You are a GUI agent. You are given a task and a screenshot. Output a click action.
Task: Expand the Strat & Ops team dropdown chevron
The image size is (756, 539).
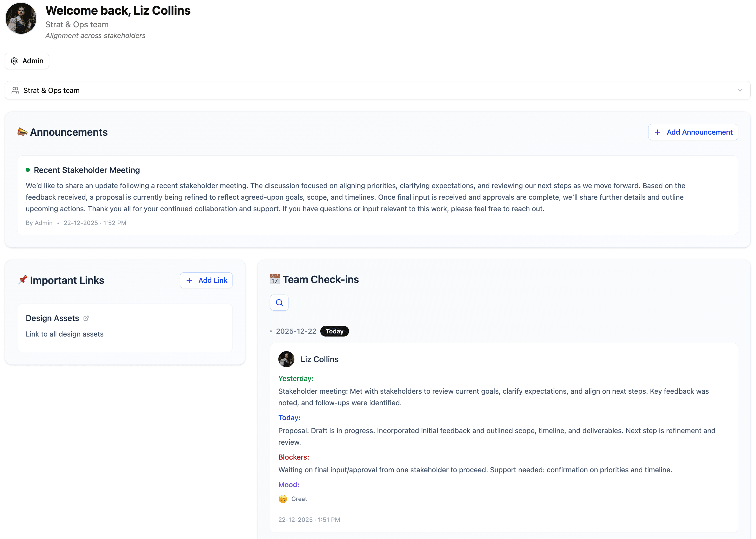pyautogui.click(x=740, y=91)
